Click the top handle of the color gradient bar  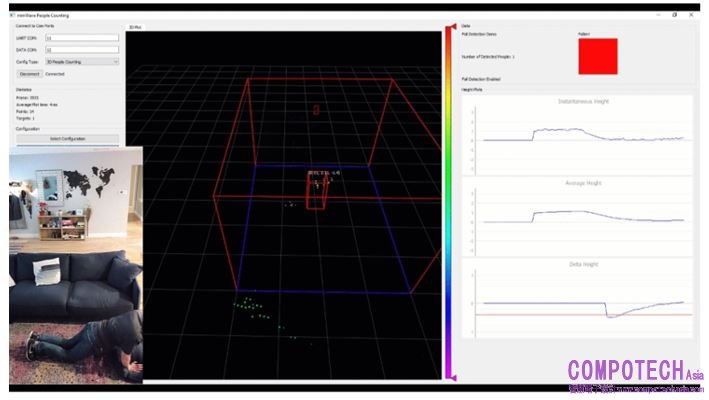point(450,27)
